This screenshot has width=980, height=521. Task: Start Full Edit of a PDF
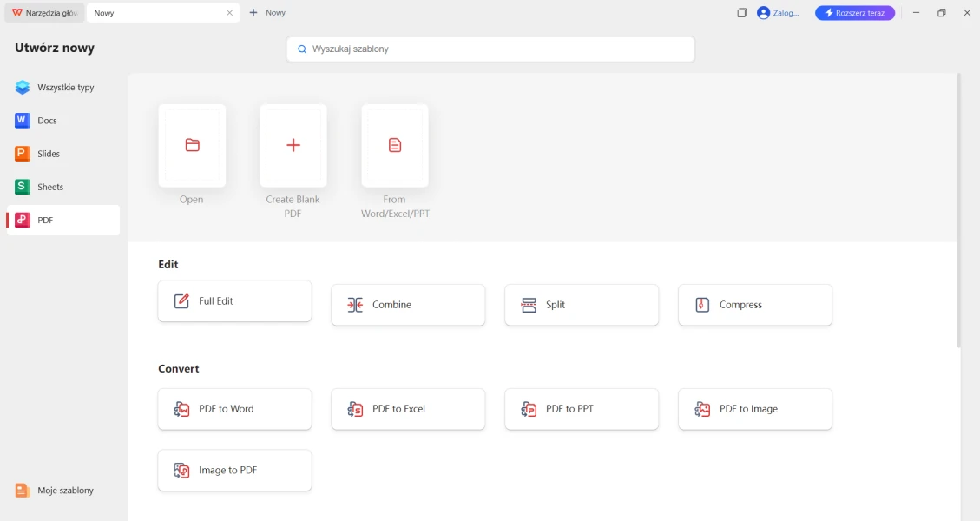(234, 301)
